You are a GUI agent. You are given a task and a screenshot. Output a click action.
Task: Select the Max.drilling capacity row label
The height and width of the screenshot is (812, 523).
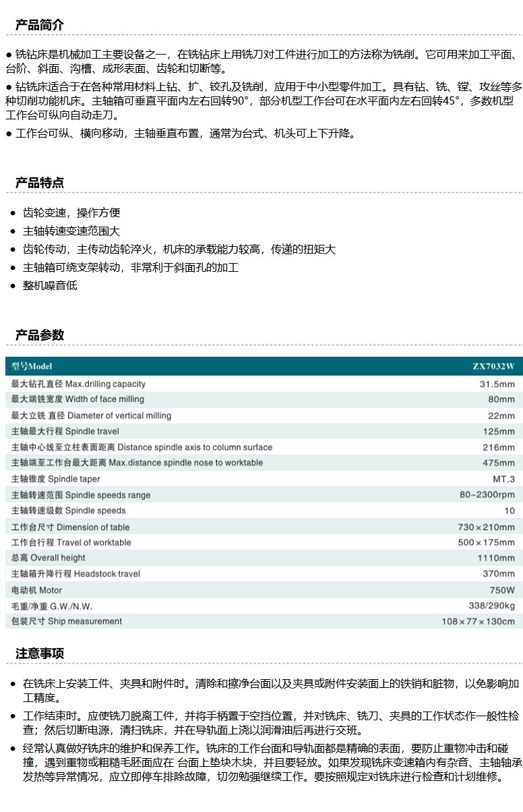click(78, 384)
